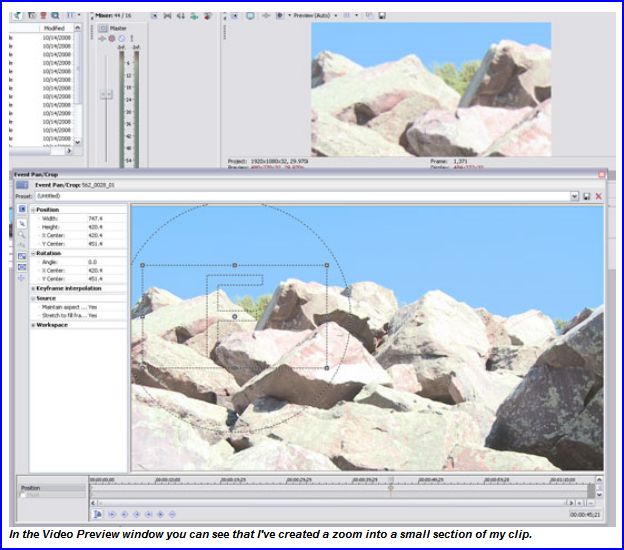Collapse the Rotation property group
Screen dimensions: 624x550
point(33,254)
